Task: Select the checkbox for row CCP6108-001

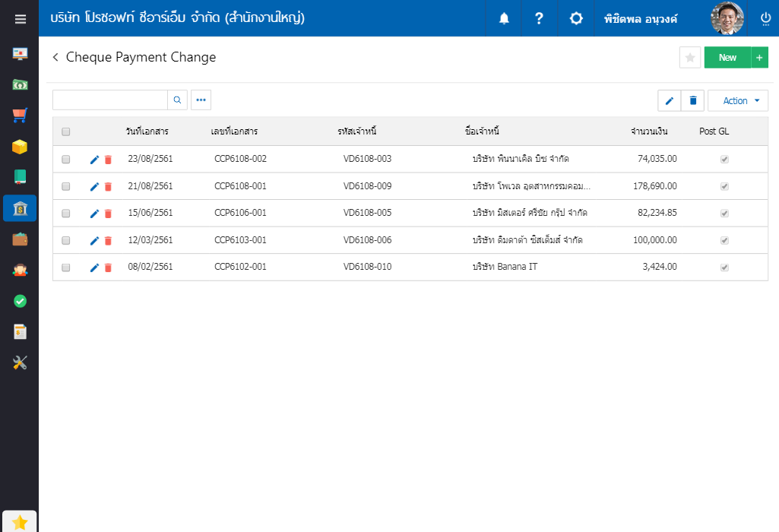Action: pos(65,186)
